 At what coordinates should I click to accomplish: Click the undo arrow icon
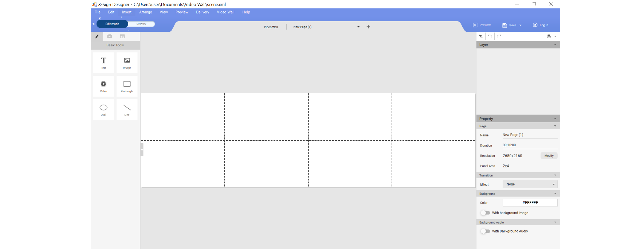pyautogui.click(x=490, y=36)
